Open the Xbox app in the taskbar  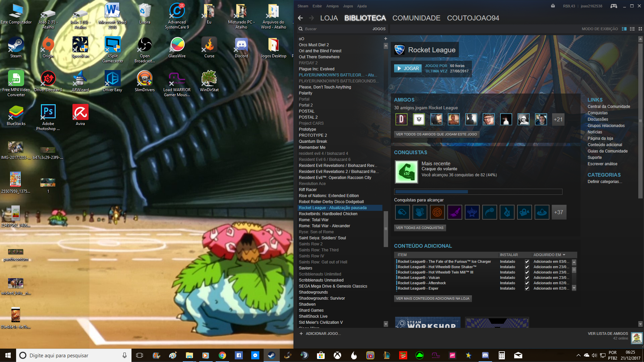pos(337,355)
